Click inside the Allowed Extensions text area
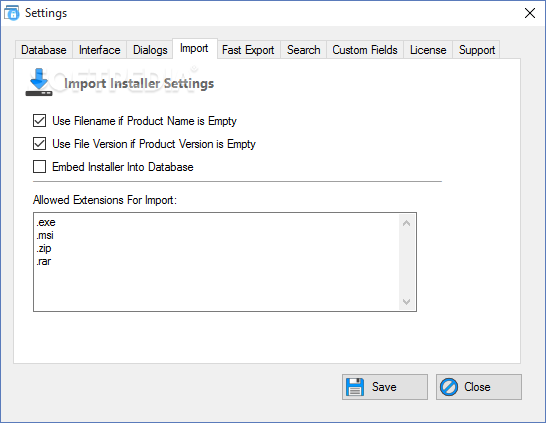This screenshot has width=546, height=423. tap(217, 262)
